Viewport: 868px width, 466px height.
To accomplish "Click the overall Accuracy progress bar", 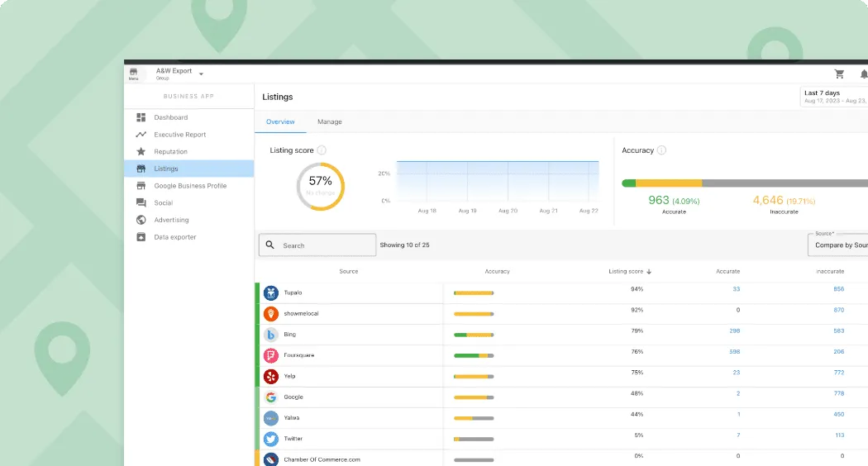I will click(744, 183).
